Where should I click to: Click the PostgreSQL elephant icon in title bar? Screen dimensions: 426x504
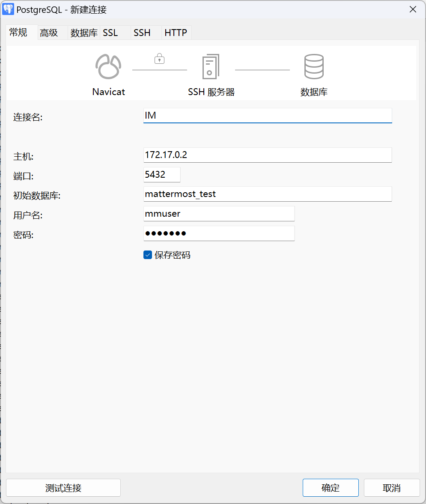pyautogui.click(x=8, y=9)
